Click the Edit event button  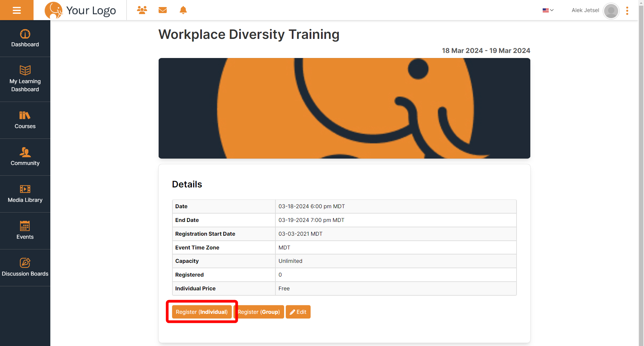(x=298, y=312)
